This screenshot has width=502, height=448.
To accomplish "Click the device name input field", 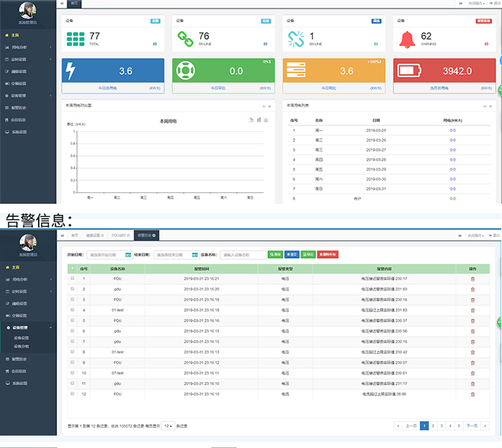I will [243, 255].
